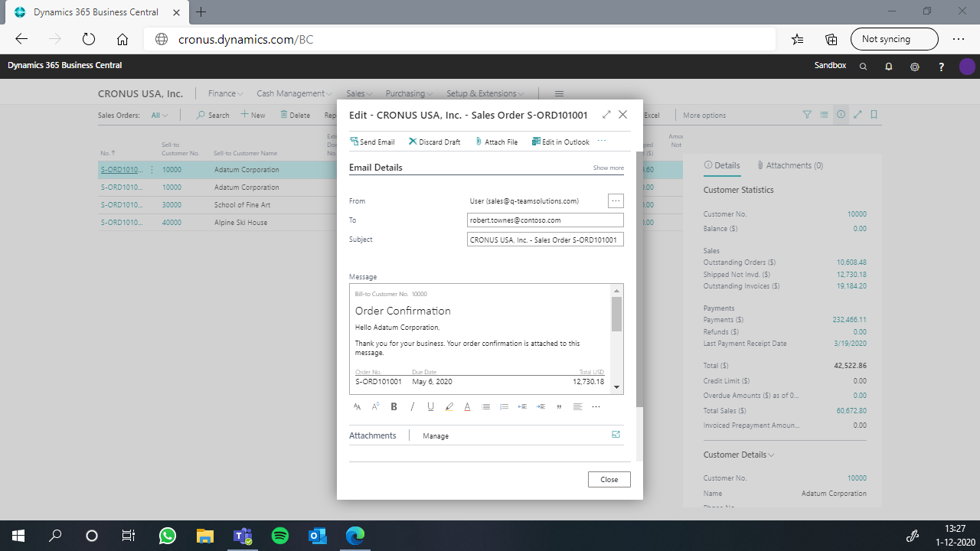980x551 pixels.
Task: Click the font size icon in the message toolbar
Action: (x=375, y=406)
